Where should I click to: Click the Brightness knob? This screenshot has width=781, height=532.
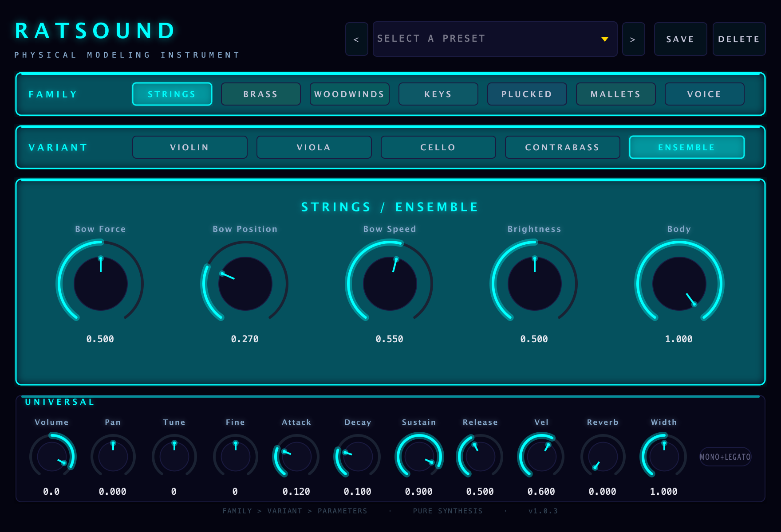coord(535,284)
